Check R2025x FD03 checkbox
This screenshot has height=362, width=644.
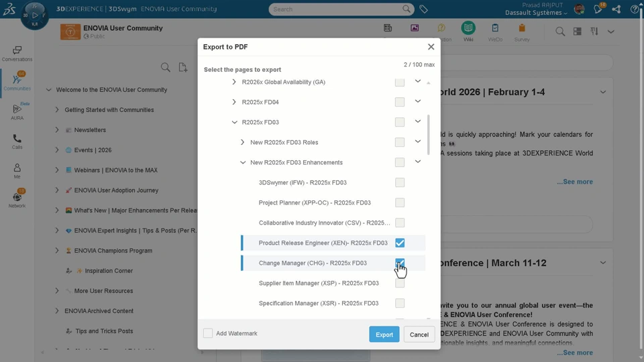400,122
